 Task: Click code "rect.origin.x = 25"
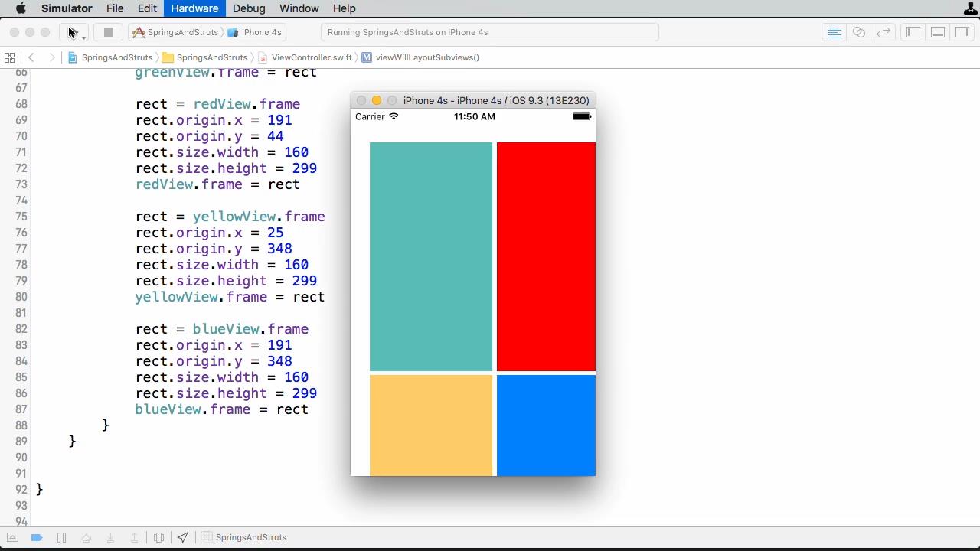(210, 233)
